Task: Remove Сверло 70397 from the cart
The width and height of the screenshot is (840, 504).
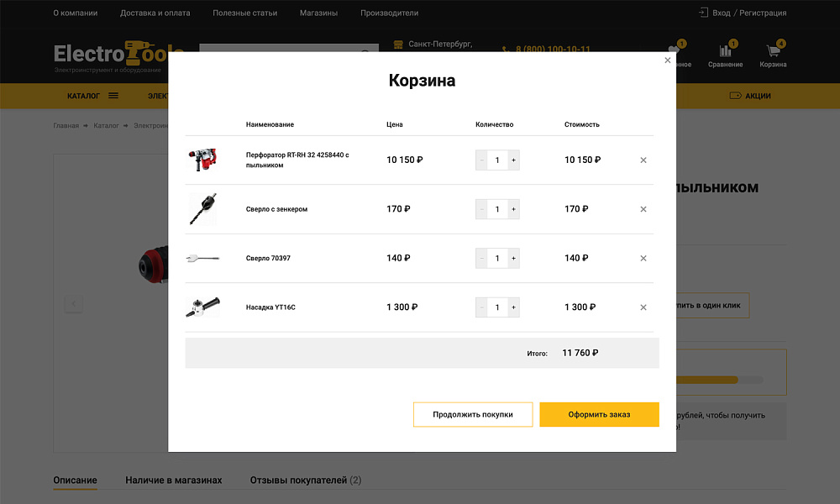Action: tap(643, 258)
